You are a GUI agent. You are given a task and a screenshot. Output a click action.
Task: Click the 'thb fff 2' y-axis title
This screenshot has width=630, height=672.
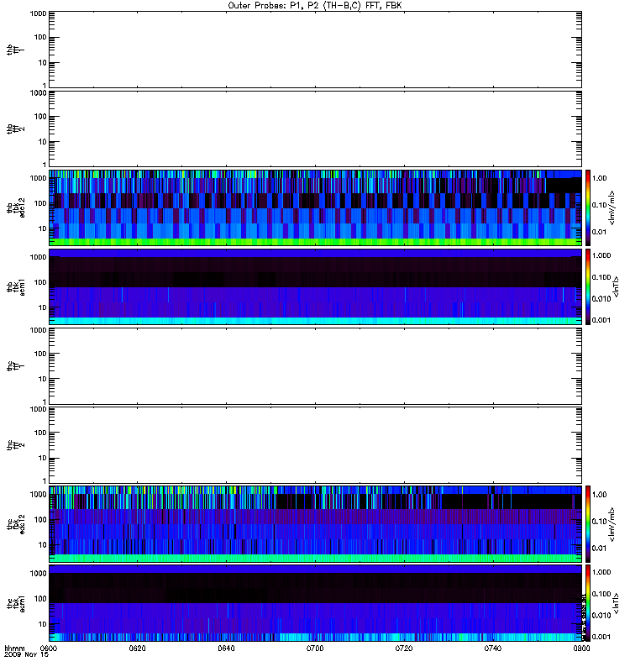point(15,129)
